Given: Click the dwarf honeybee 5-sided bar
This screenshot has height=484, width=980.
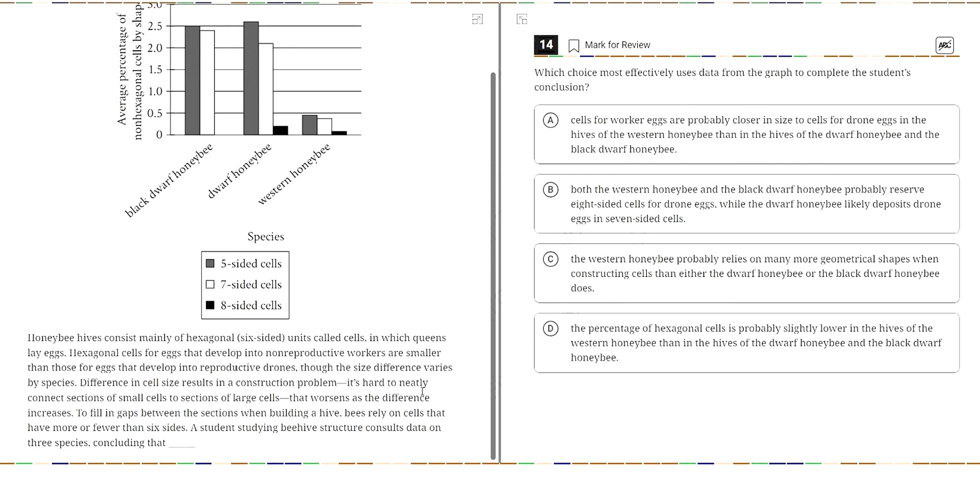Looking at the screenshot, I should point(251,78).
